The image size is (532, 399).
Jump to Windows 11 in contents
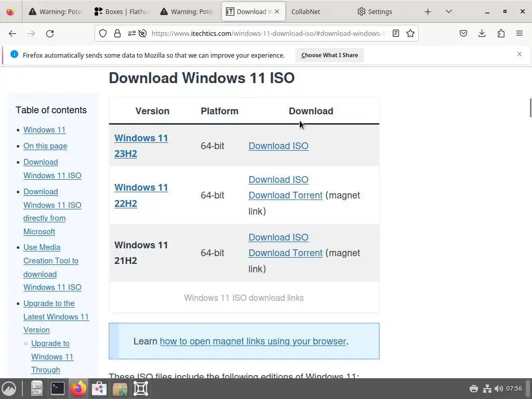[x=45, y=130]
